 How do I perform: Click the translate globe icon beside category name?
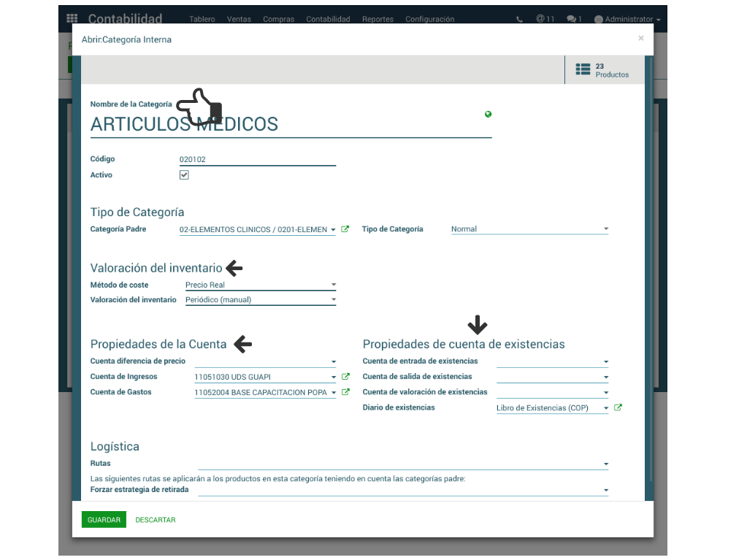[488, 114]
